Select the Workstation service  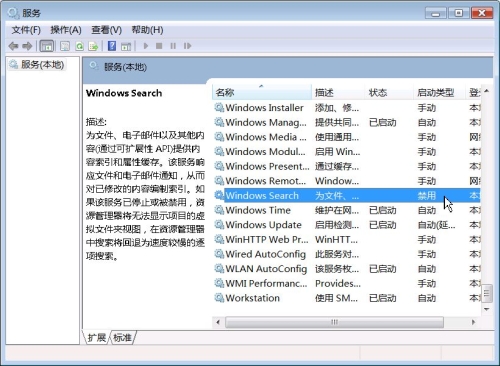[x=252, y=298]
